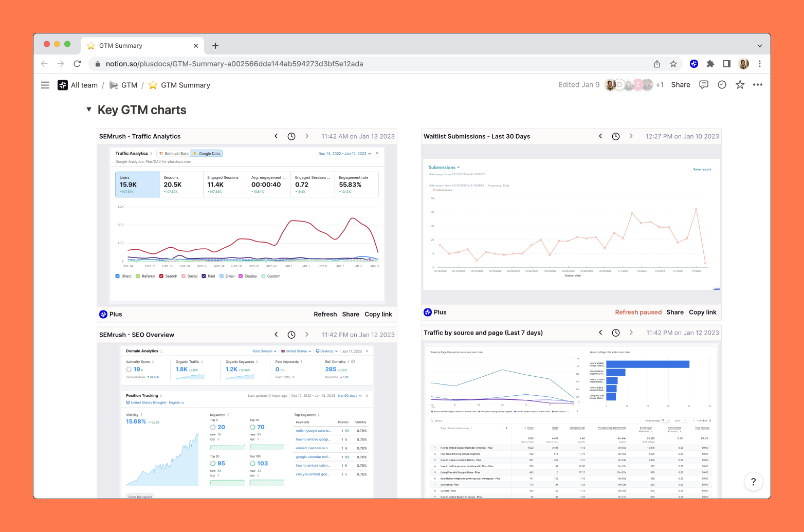Open the collaborator avatars group
The image size is (804, 532).
[x=629, y=85]
